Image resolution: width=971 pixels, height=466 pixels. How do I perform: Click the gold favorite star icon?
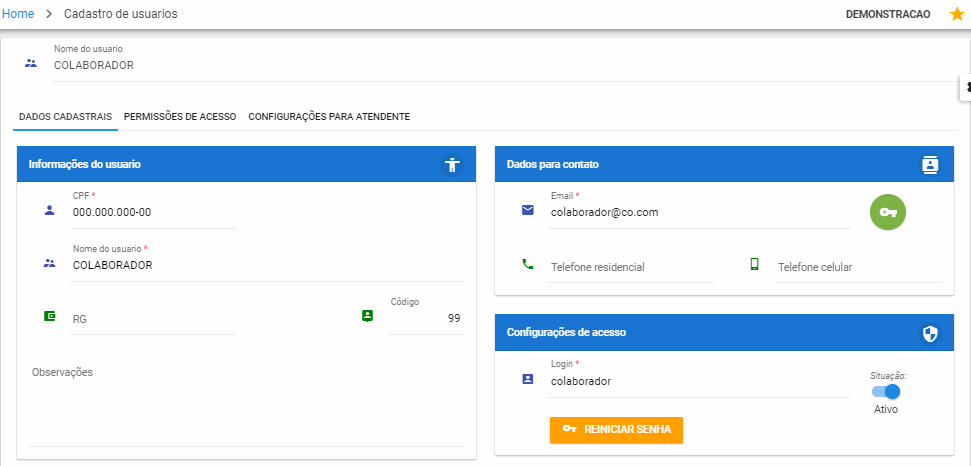coord(957,14)
